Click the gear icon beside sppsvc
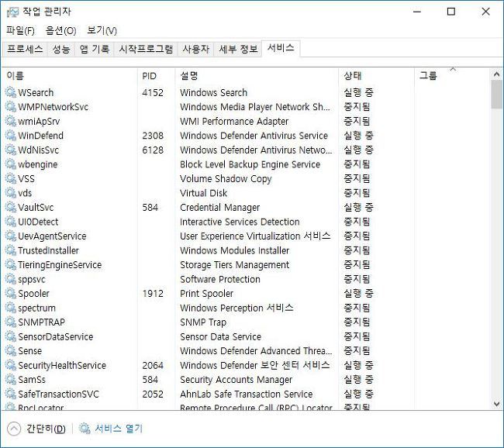The height and width of the screenshot is (448, 504). (11, 279)
